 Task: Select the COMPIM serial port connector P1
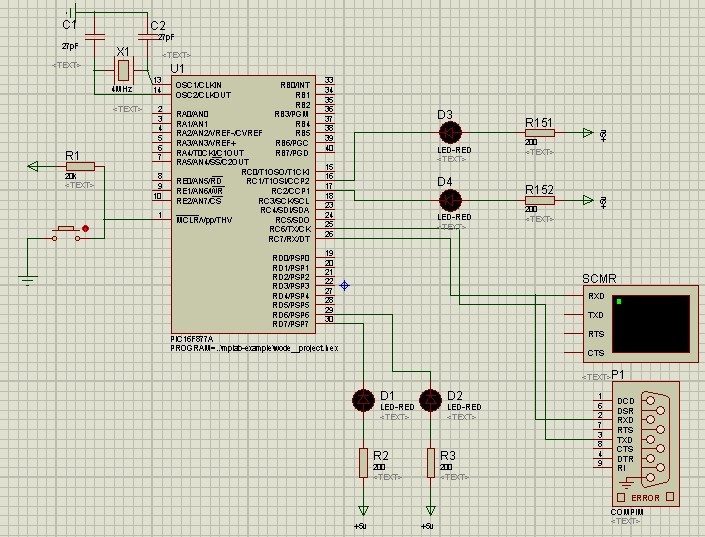click(x=646, y=443)
